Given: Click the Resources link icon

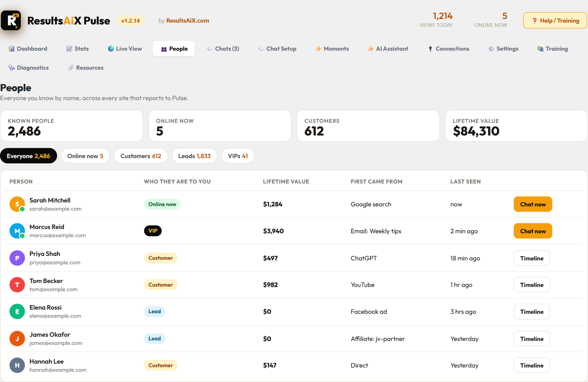Looking at the screenshot, I should point(71,68).
